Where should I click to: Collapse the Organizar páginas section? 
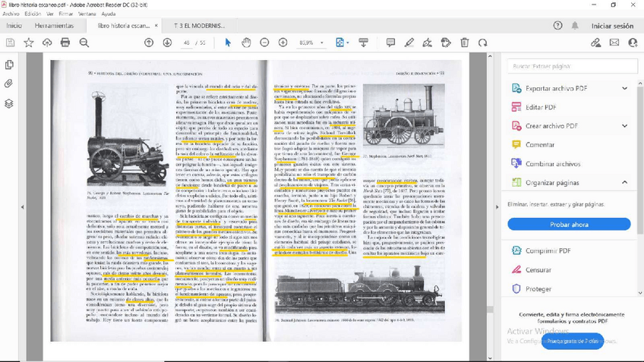[624, 182]
